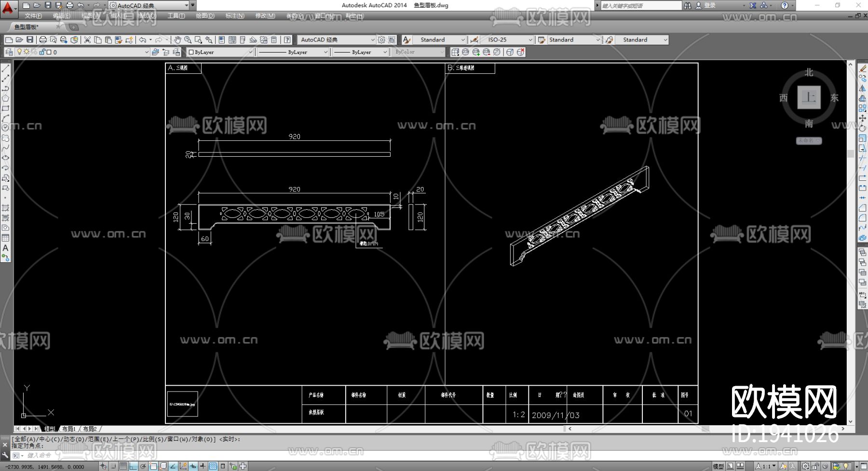Screen dimensions: 868x471
Task: Open the 工具(T) menu
Action: (x=176, y=16)
